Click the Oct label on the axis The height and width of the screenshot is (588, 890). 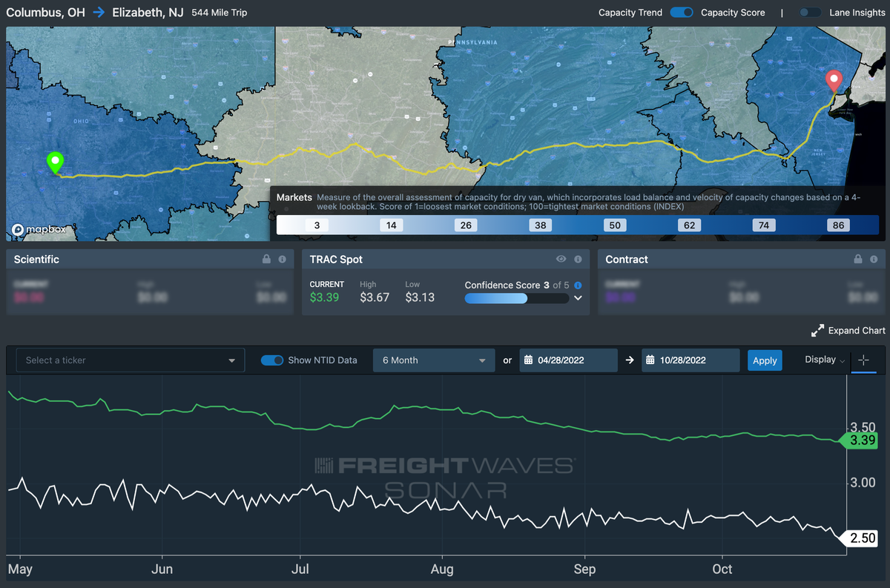(x=722, y=569)
